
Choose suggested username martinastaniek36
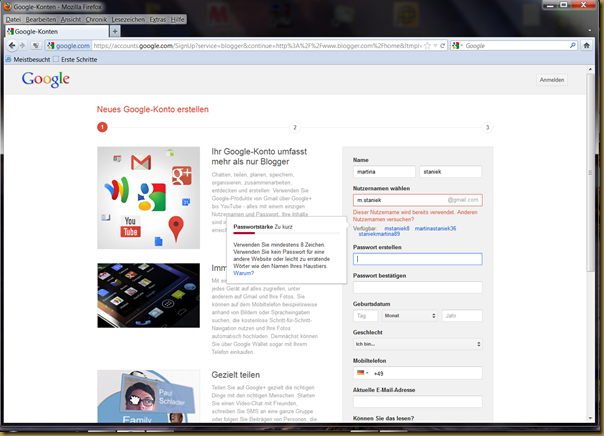(435, 228)
